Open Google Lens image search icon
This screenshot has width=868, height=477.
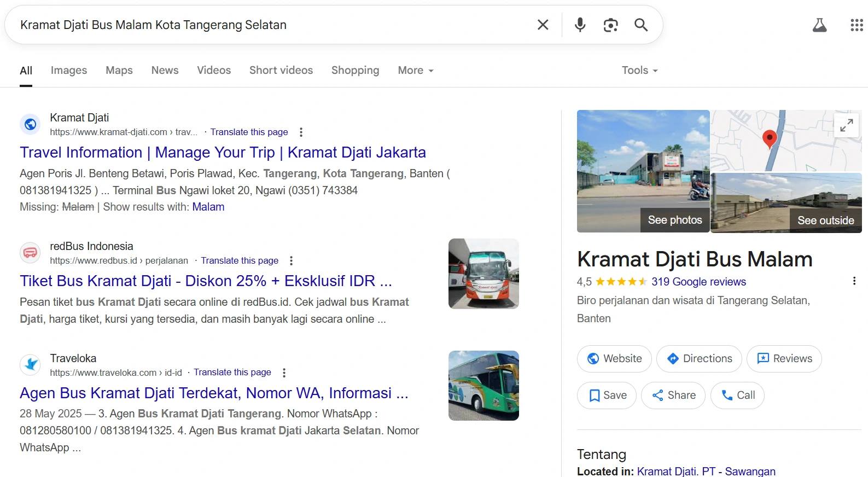(x=610, y=25)
